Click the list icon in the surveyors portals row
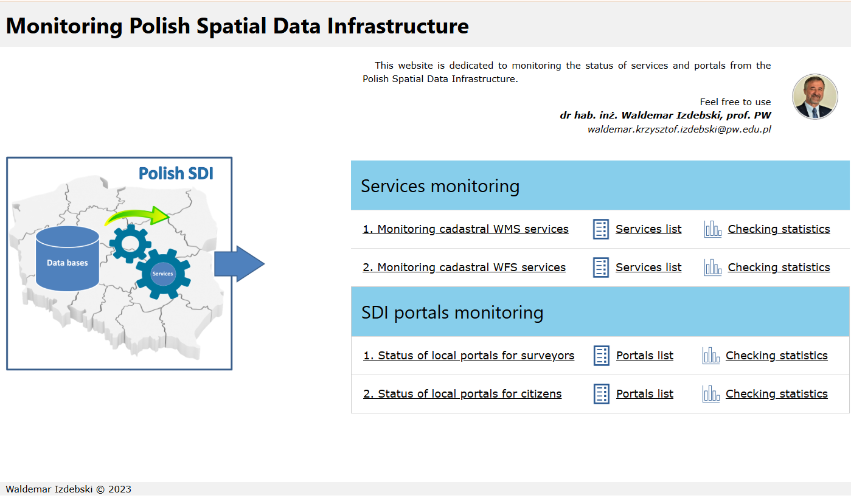 [x=601, y=356]
